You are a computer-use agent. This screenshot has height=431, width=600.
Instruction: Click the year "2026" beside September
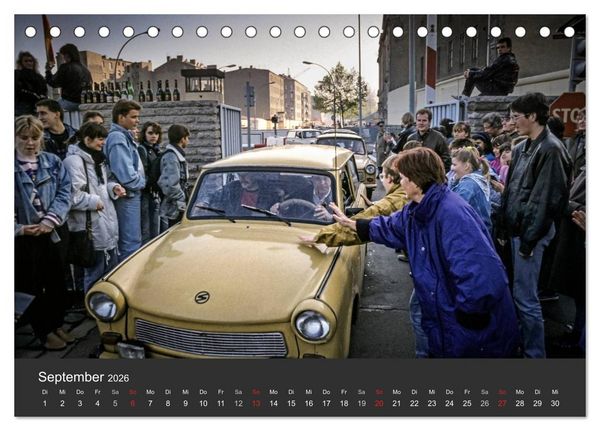pos(118,379)
